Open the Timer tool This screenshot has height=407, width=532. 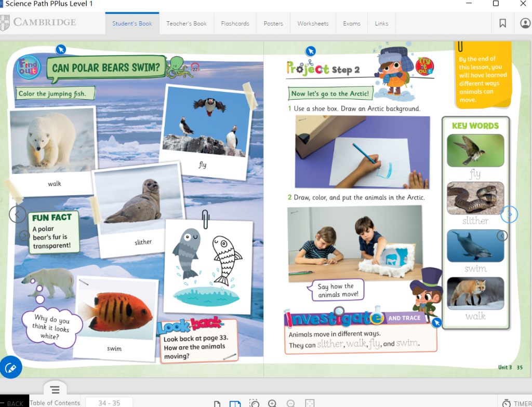[x=516, y=403]
